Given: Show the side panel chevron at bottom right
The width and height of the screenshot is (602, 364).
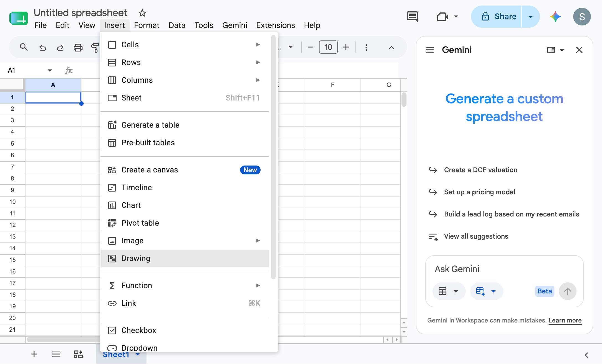Looking at the screenshot, I should pos(586,355).
